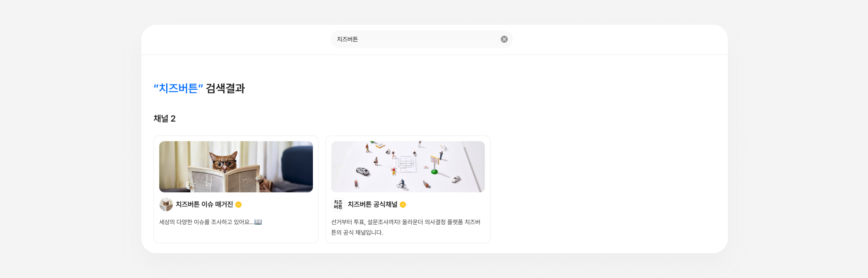Click the verified badge beside 치즈버튼 공식채널
Screen dimensions: 868x278
tap(403, 204)
